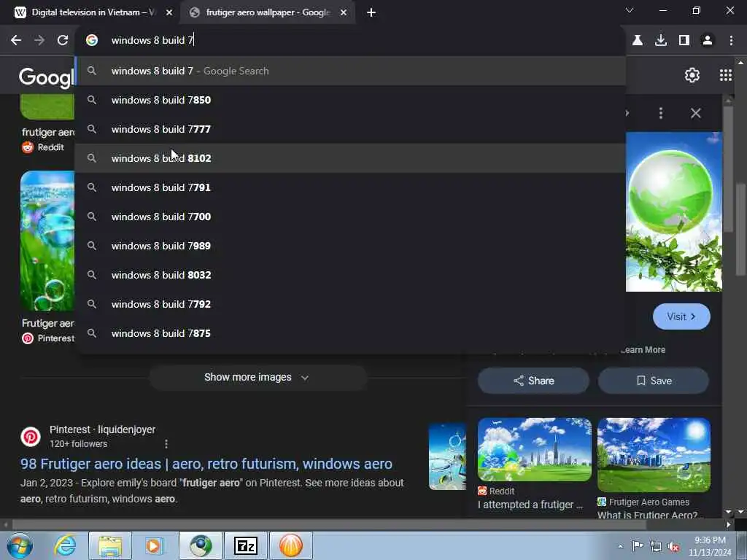747x560 pixels.
Task: Click the Pinterest logo beside liquidenjoyer
Action: tap(31, 437)
